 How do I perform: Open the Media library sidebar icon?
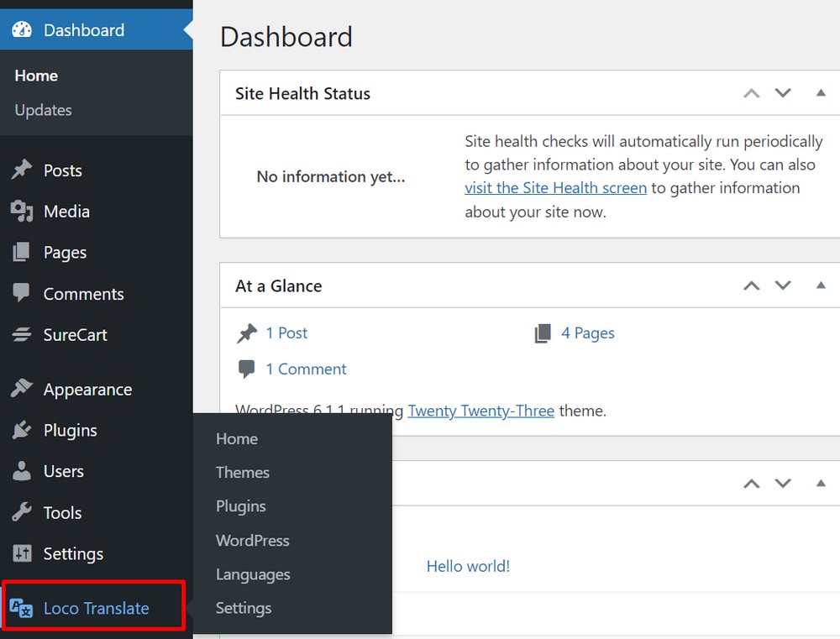click(22, 211)
